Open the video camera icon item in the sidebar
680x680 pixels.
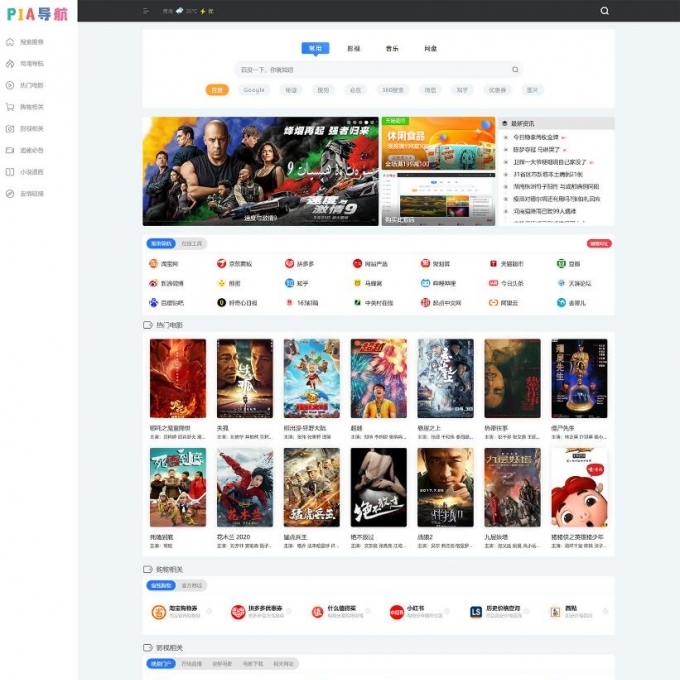(10, 150)
